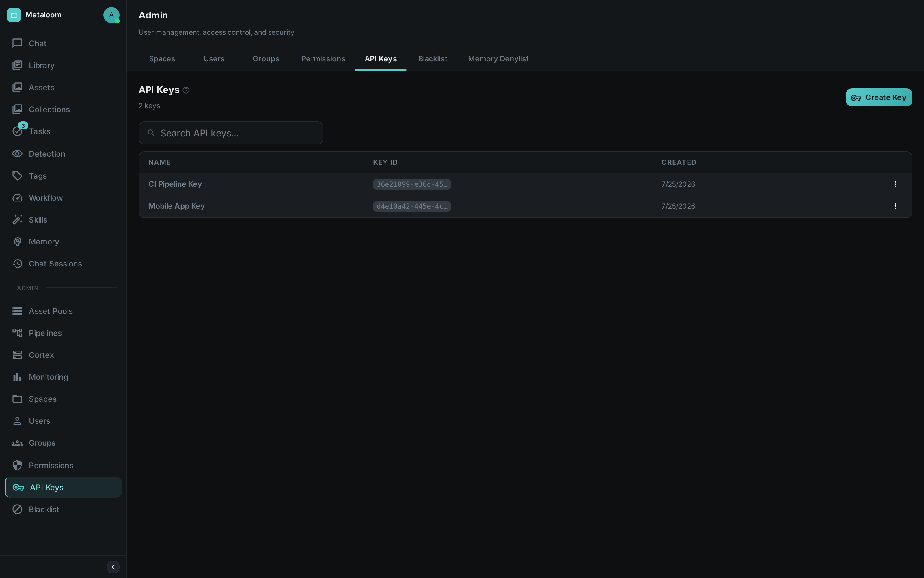Switch to the Permissions tab
This screenshot has height=578, width=924.
[x=323, y=59]
